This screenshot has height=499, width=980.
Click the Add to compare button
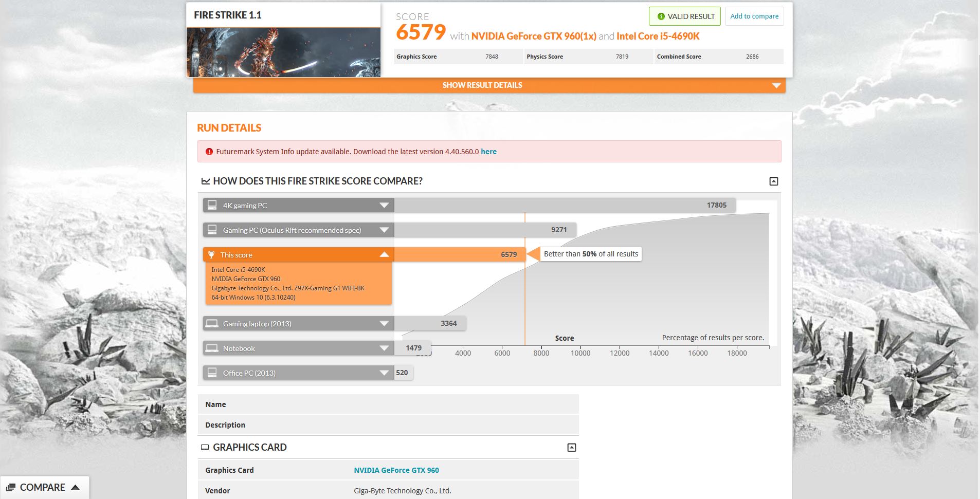(754, 16)
